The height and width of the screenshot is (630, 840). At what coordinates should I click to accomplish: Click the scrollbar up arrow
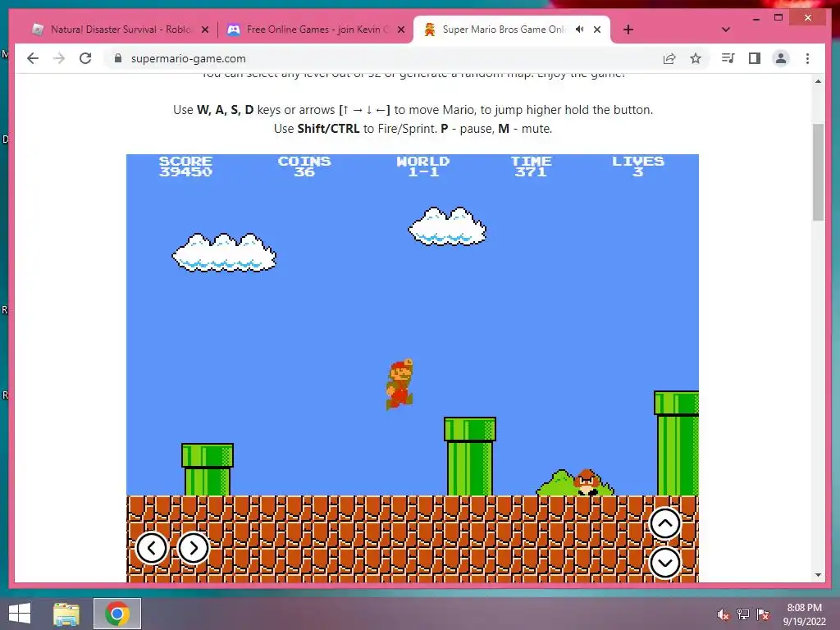(818, 81)
